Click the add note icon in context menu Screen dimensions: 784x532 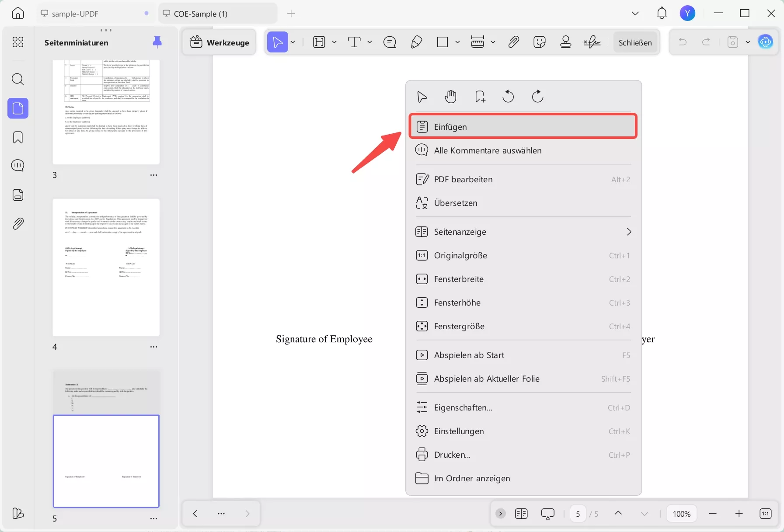point(480,97)
